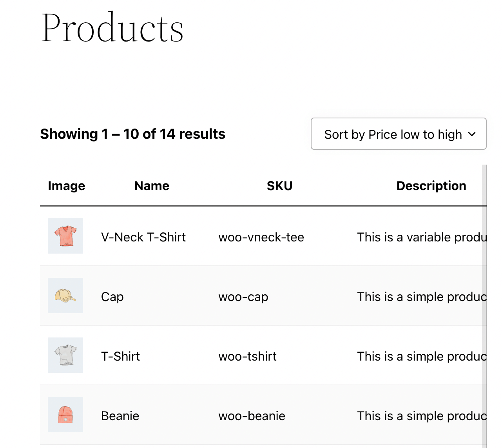502x448 pixels.
Task: Click the Cap product image
Action: tap(65, 296)
